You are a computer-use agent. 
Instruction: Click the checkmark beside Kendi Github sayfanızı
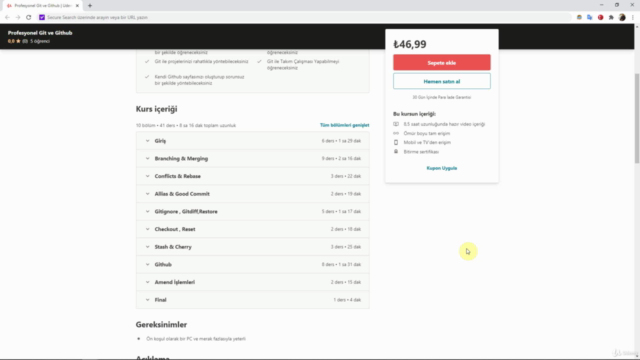147,77
